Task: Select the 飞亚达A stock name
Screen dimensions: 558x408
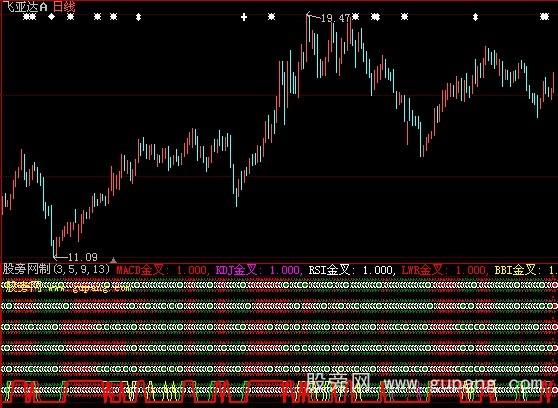Action: click(26, 7)
